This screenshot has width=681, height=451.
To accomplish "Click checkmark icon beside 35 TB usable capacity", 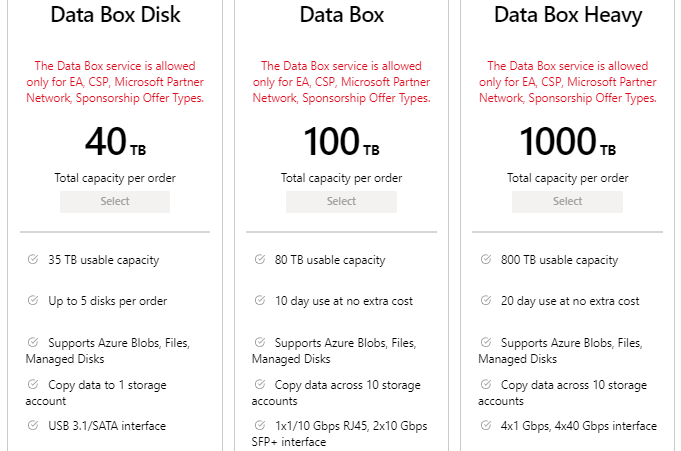I will [33, 259].
